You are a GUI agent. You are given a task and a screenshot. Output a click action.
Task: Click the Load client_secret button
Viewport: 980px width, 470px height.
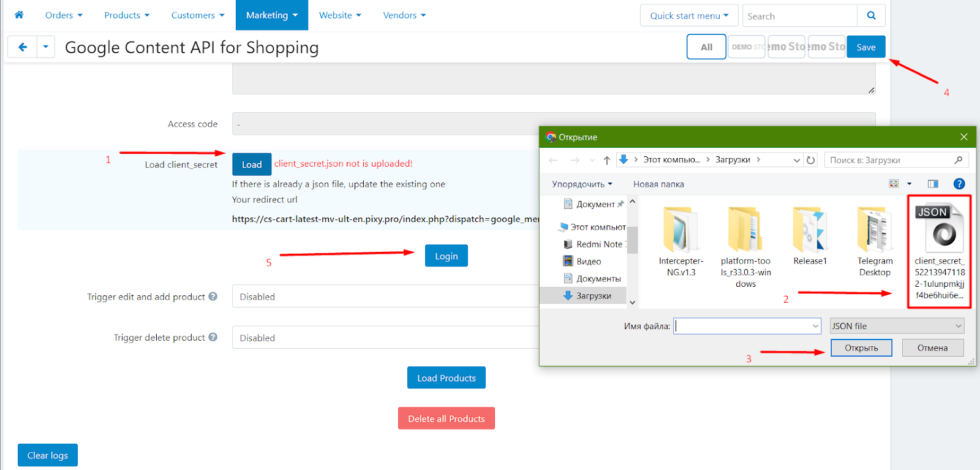pos(252,164)
